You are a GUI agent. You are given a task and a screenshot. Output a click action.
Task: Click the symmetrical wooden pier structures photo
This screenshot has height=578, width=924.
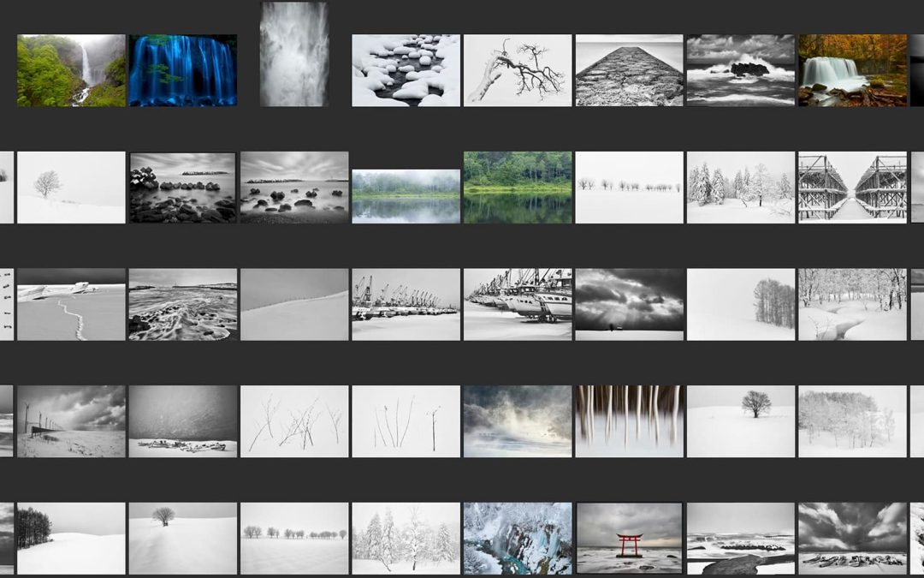point(852,188)
